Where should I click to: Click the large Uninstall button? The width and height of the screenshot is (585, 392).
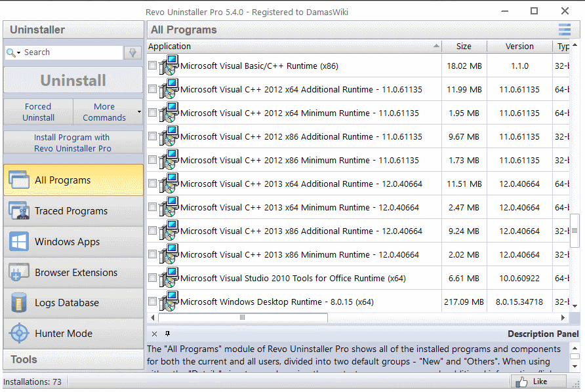coord(73,80)
